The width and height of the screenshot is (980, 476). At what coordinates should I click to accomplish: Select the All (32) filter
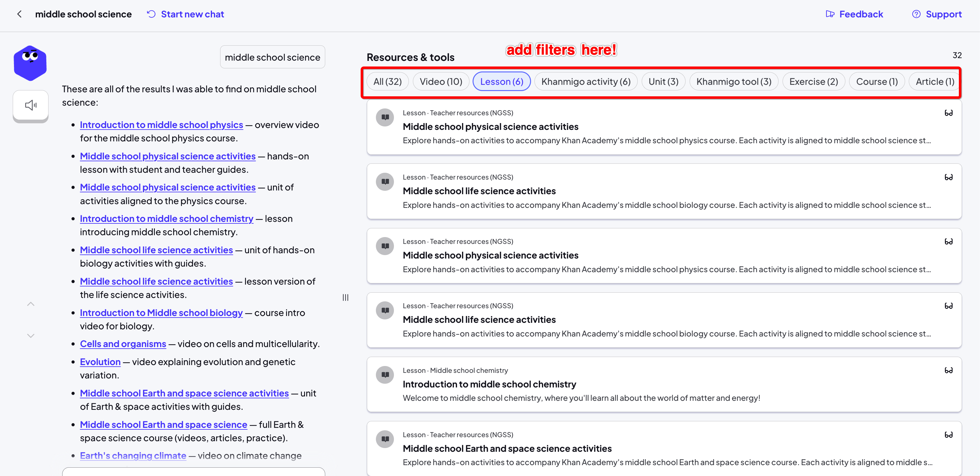(x=387, y=81)
